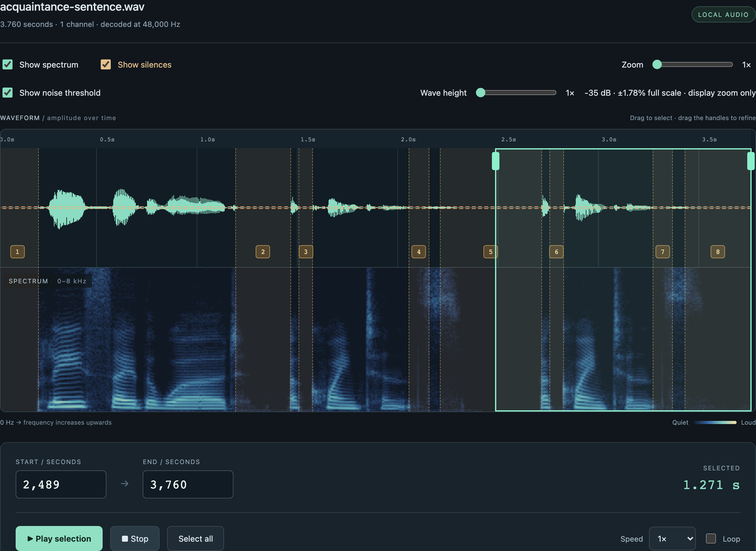Select silence marker 6
756x551 pixels.
556,252
